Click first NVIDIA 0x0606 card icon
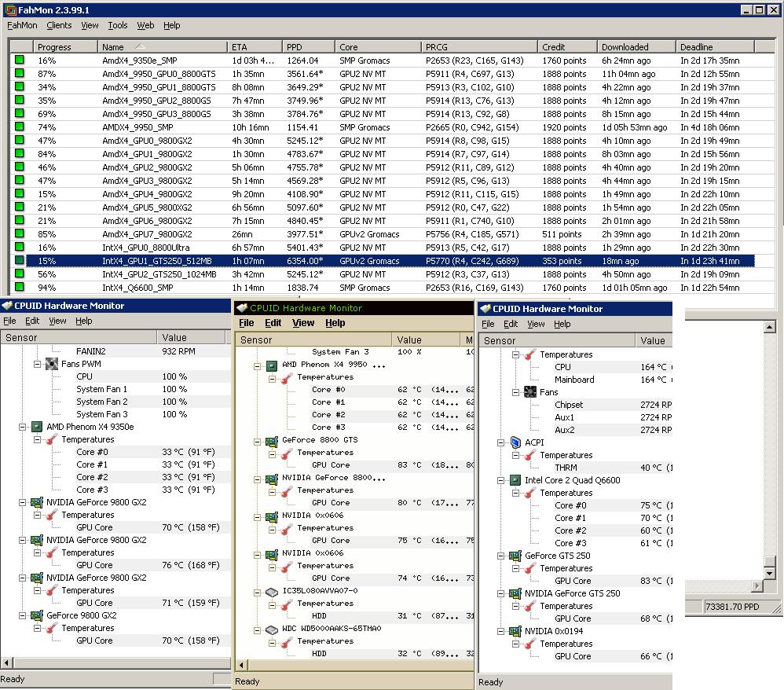784x690 pixels. pyautogui.click(x=272, y=516)
